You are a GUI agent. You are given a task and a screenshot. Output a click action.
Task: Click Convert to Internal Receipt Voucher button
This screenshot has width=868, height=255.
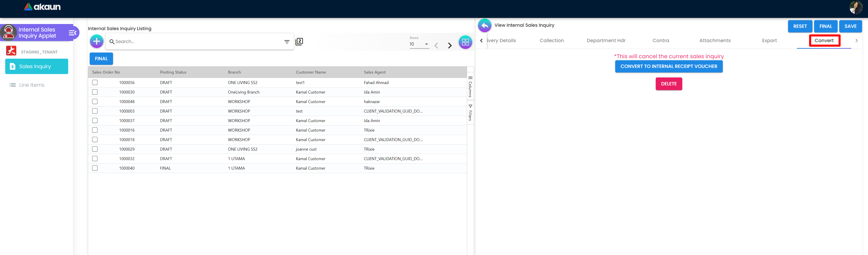(668, 66)
